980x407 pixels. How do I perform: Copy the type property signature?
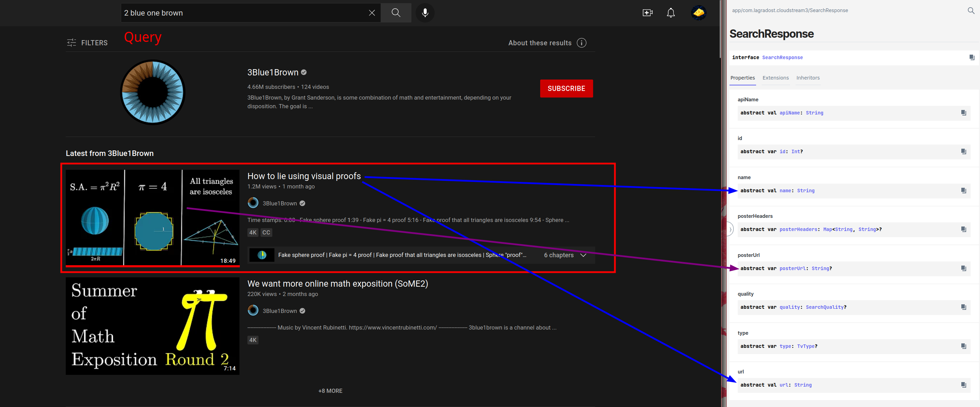963,346
